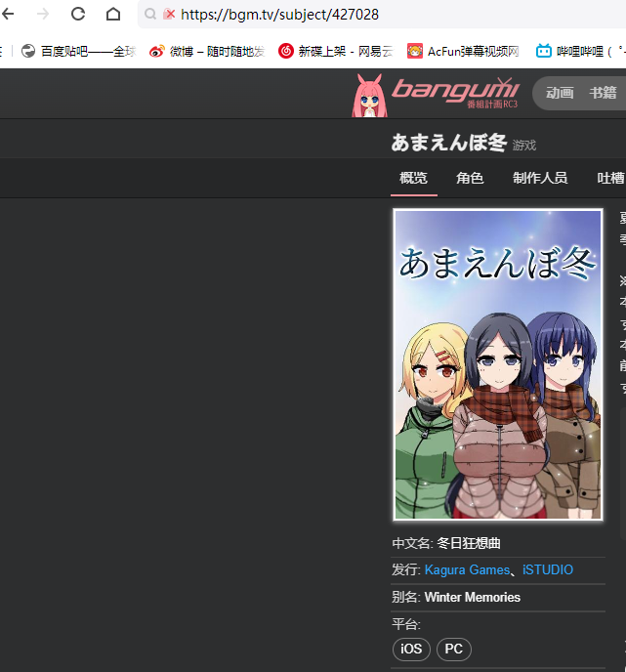
Task: Open the あまえんぼ冬 cover image
Action: tap(498, 364)
